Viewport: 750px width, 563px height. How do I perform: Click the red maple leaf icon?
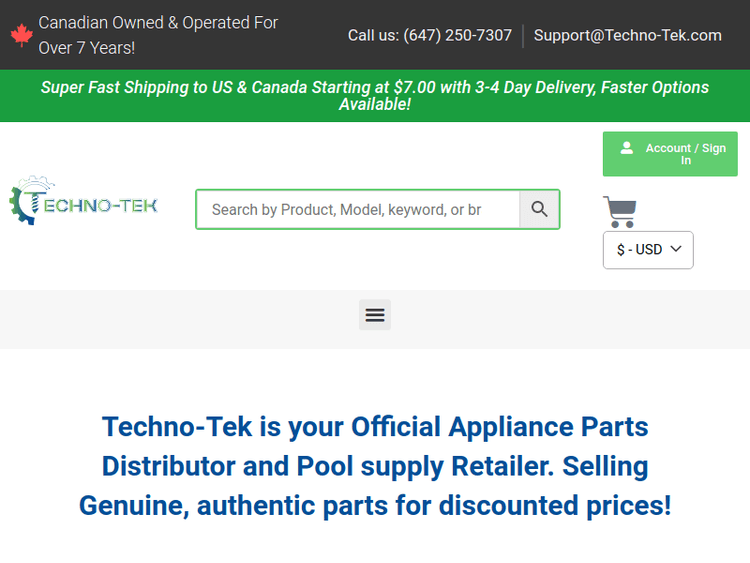point(21,35)
